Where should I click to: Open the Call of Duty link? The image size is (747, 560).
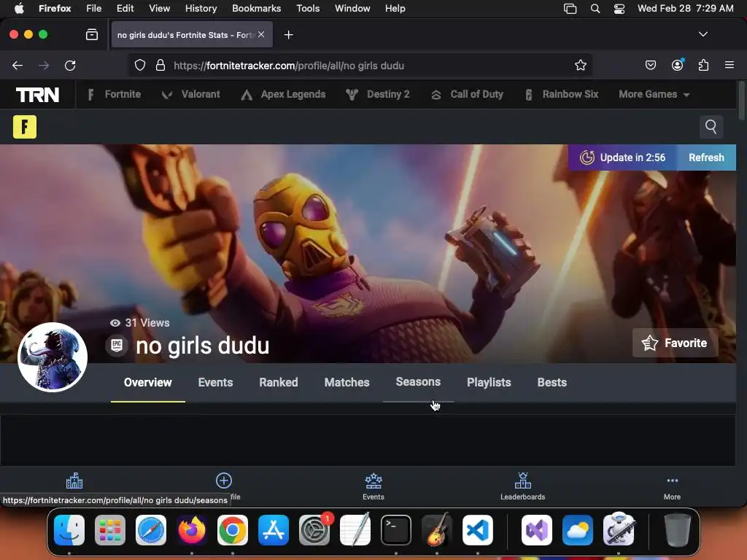[467, 94]
